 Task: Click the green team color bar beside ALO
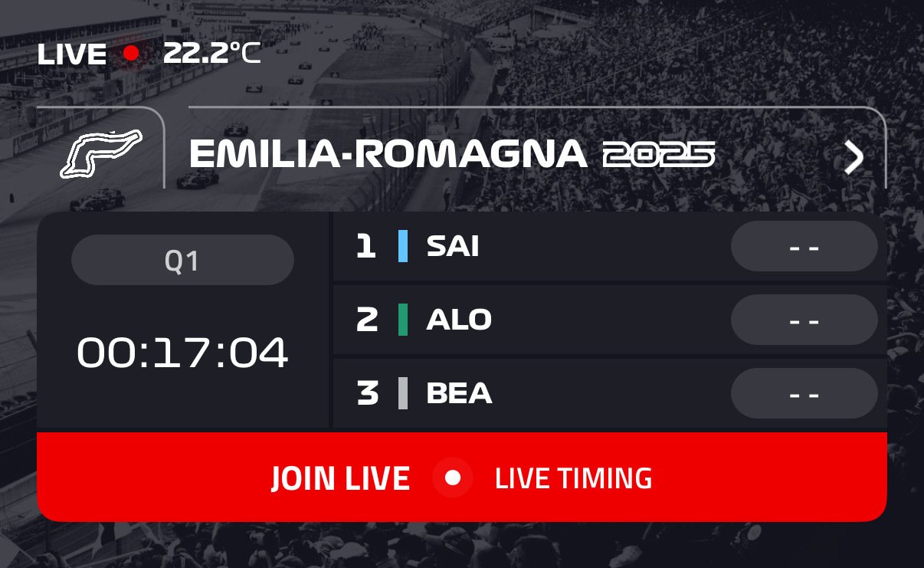(x=403, y=320)
